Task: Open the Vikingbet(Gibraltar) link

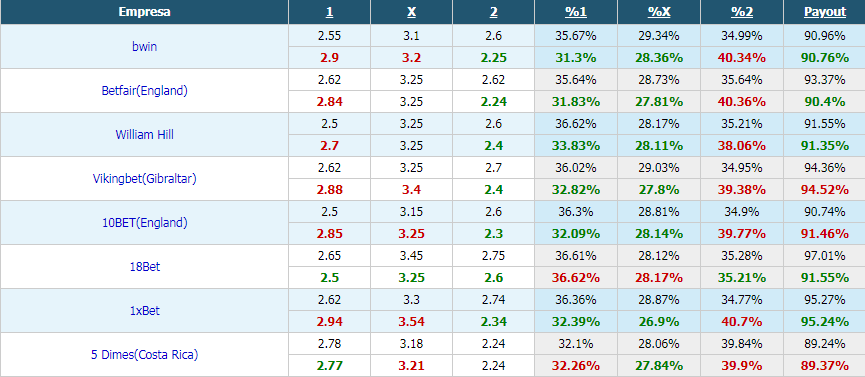Action: point(145,179)
